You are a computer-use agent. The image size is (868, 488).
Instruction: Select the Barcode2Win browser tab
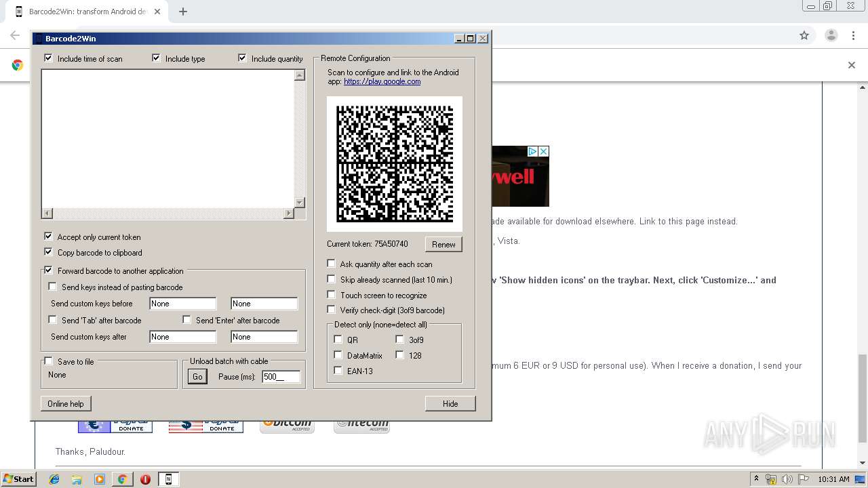pos(88,12)
